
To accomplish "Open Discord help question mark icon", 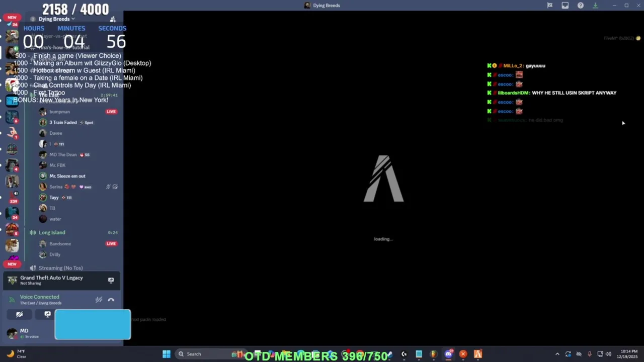I will coord(581,6).
